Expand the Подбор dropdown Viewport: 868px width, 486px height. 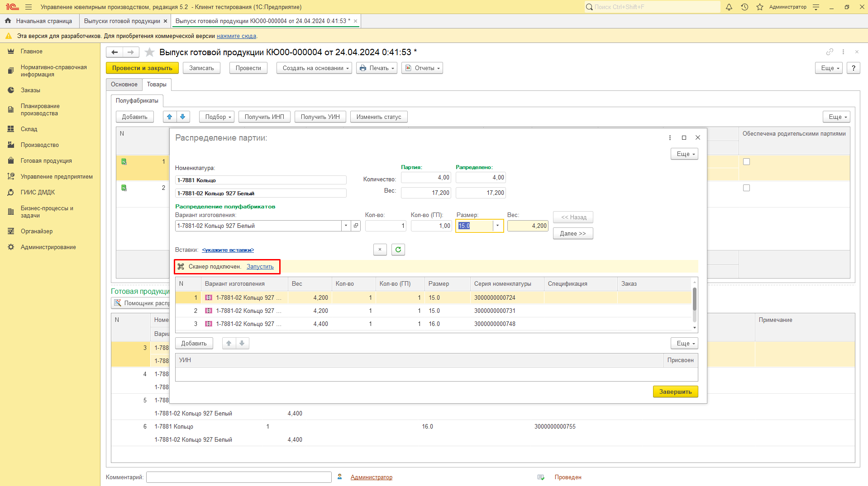(x=217, y=117)
